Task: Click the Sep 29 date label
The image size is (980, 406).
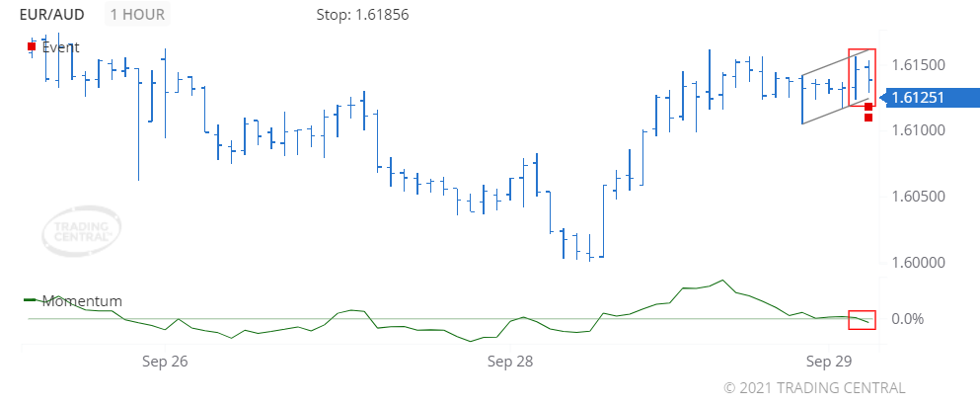Action: point(829,361)
